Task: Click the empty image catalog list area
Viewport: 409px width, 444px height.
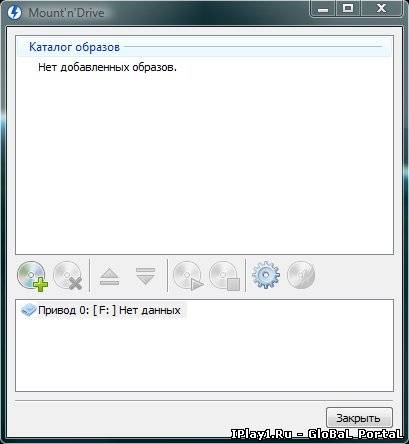Action: [204, 160]
